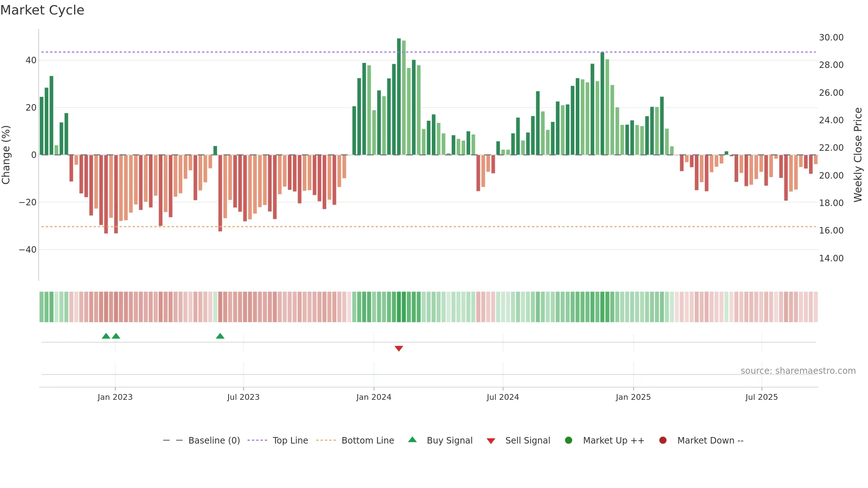The image size is (868, 488).
Task: Click the green Market Up circle icon
Action: pos(569,440)
